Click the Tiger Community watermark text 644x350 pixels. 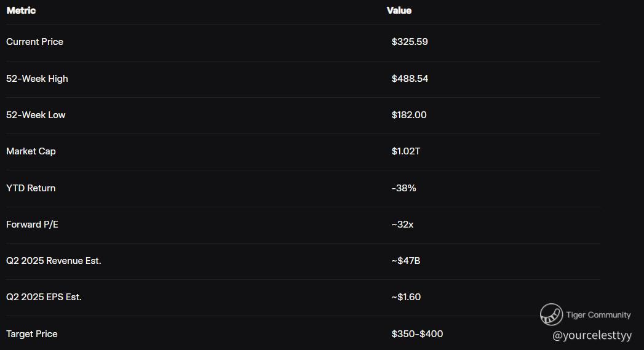[598, 315]
